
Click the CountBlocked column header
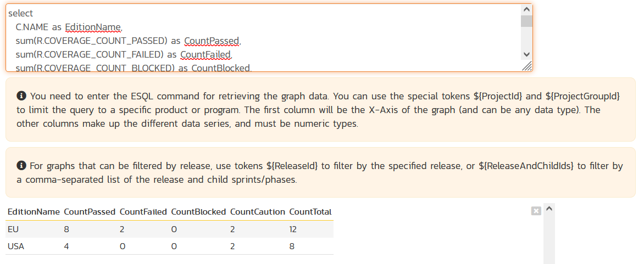[198, 212]
